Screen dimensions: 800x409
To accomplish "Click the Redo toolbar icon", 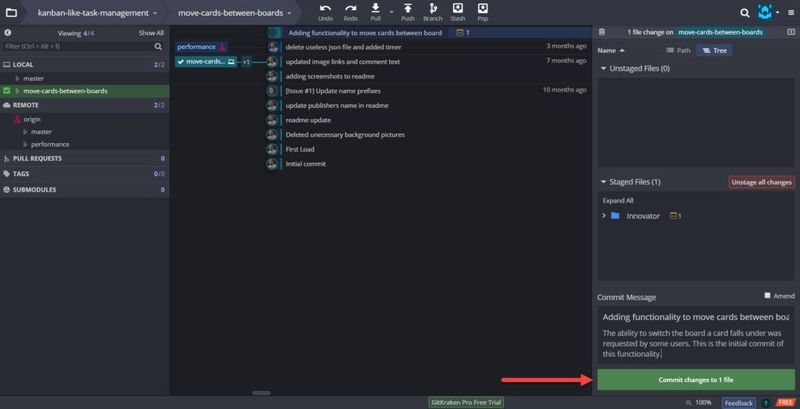I will 350,12.
